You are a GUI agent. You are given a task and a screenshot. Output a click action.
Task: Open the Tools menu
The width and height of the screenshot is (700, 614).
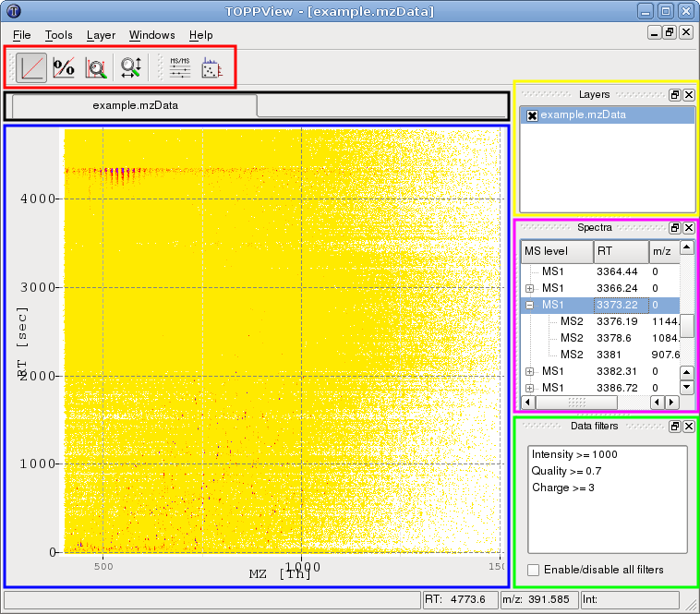pos(58,35)
